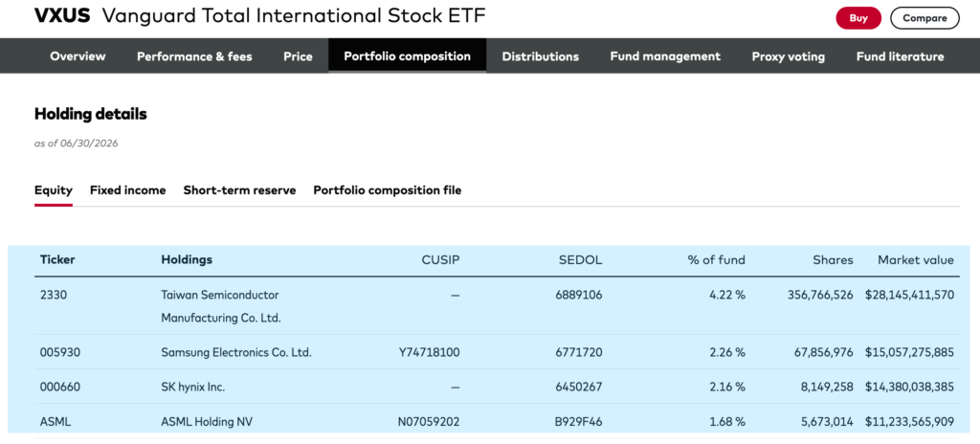
Task: Select SEDOL value 6450267
Action: click(x=579, y=388)
